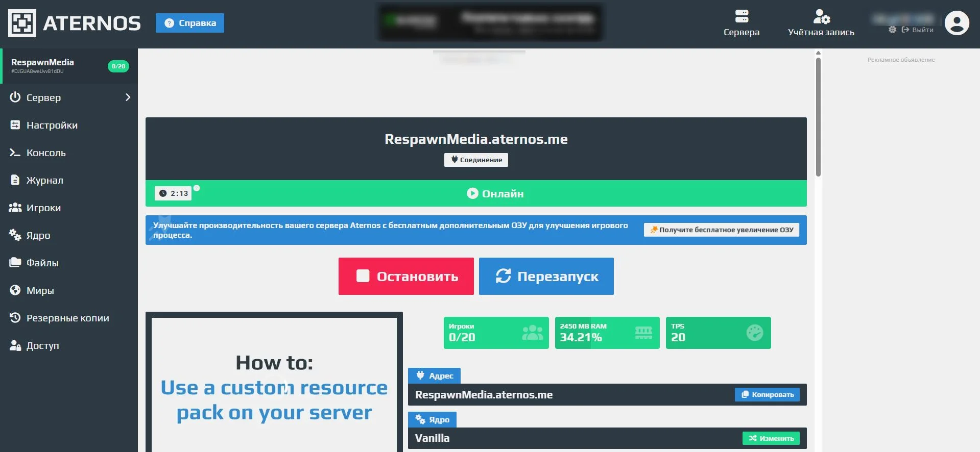Click the Соединение connection button
This screenshot has height=452, width=980.
point(476,160)
